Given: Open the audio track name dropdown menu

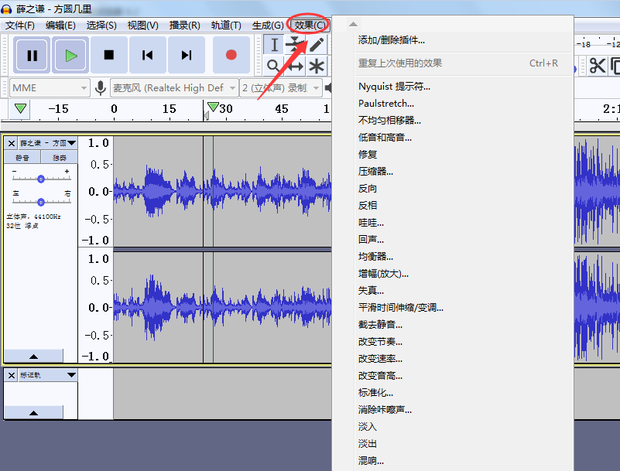Looking at the screenshot, I should click(x=71, y=144).
